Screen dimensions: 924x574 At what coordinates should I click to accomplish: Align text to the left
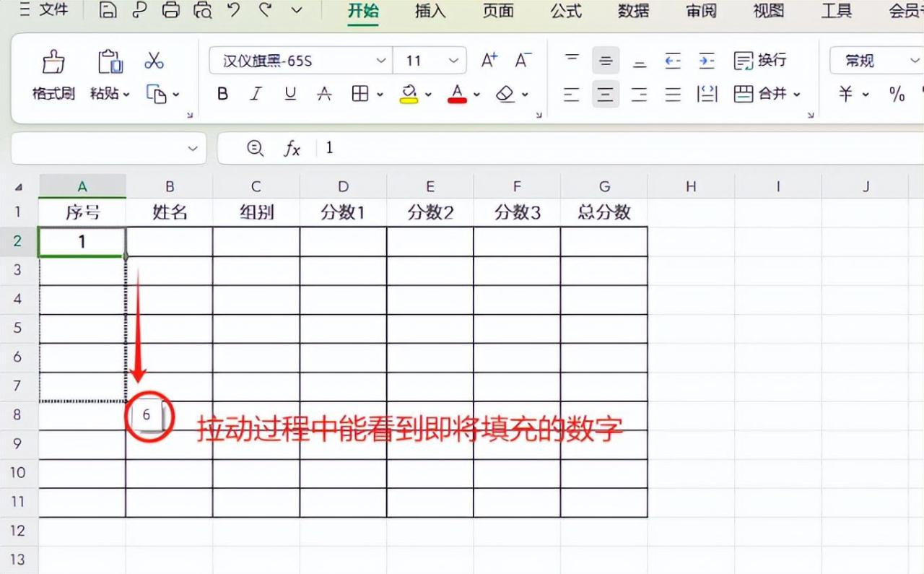click(572, 94)
